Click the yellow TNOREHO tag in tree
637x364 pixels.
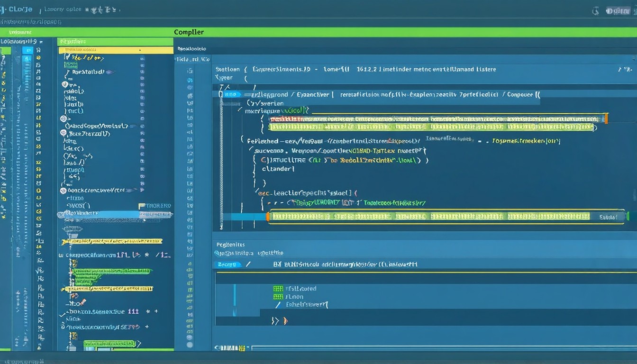click(155, 206)
